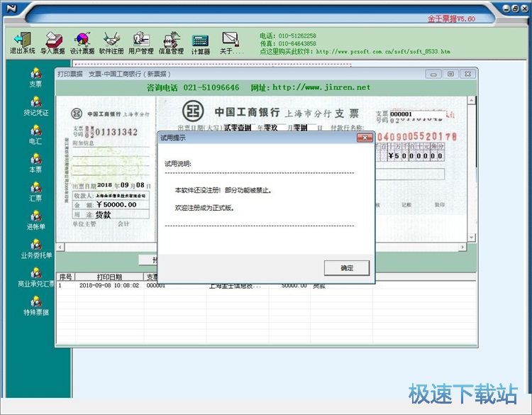This screenshot has width=532, height=415.
Task: Open the 关于 about icon
Action: coord(231,43)
